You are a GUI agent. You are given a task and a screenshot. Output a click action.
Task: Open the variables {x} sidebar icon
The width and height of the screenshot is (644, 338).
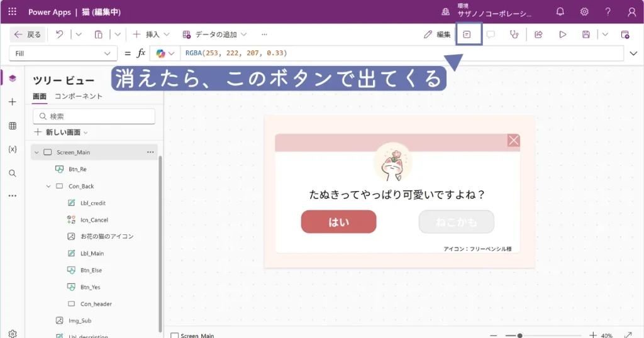pos(13,149)
